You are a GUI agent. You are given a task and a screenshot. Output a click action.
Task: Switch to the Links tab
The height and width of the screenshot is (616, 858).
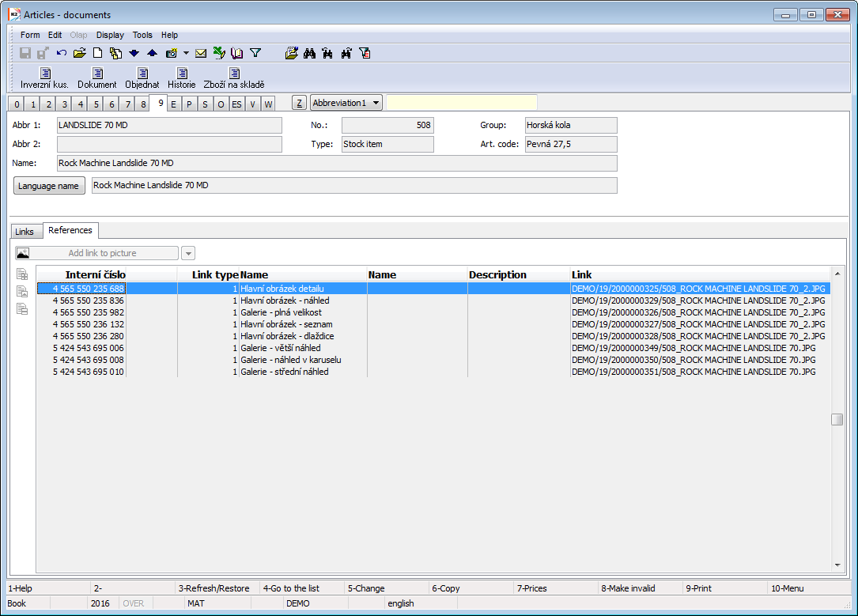pyautogui.click(x=25, y=232)
